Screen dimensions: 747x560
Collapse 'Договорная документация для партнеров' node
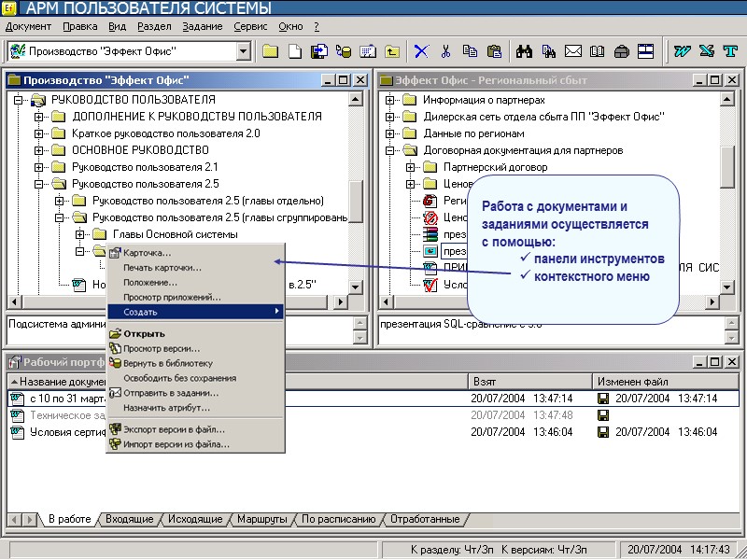click(389, 150)
